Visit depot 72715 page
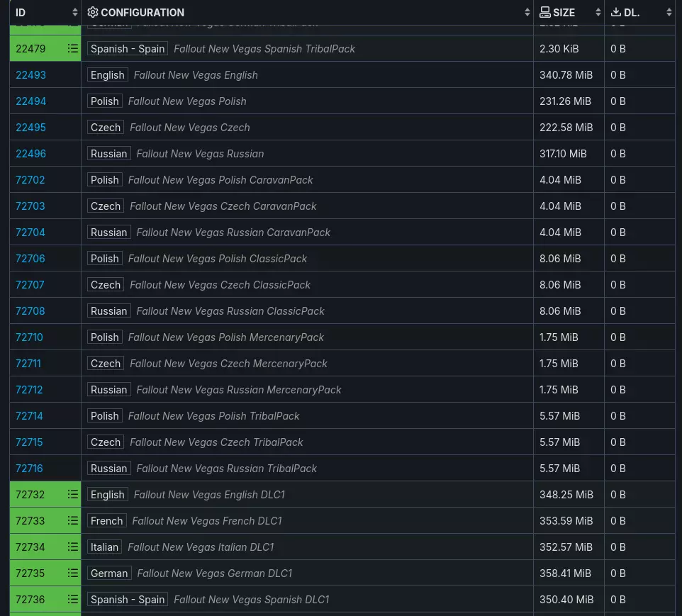Screen dimensions: 682x616 tap(29, 442)
